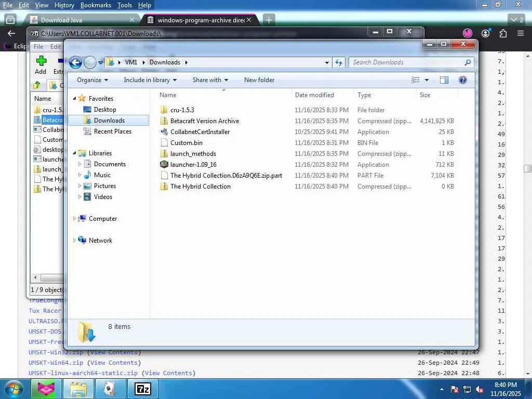Click the Change your view icon
Screen dimensions: 532x399
click(x=416, y=80)
